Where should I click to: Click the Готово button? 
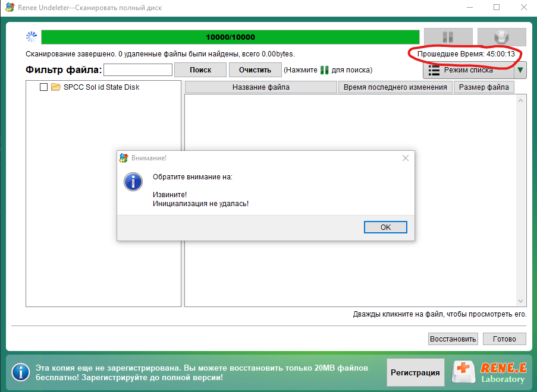pos(504,339)
